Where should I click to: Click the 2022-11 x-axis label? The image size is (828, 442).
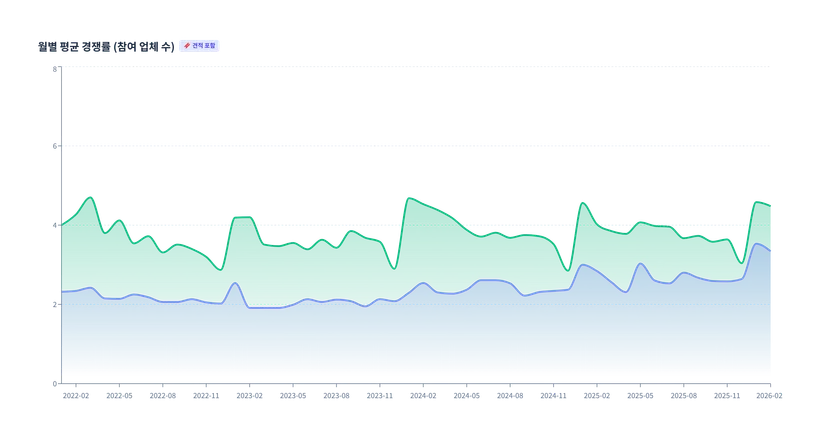[206, 396]
